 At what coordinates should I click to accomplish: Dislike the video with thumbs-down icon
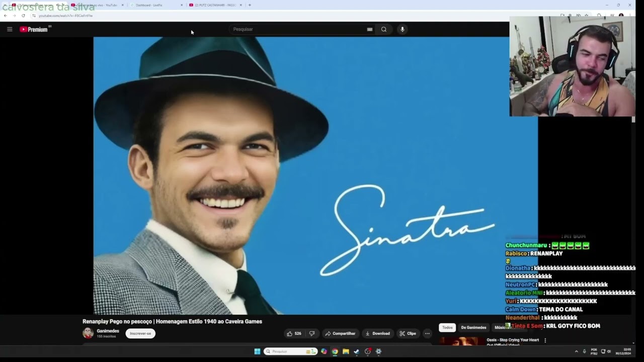(312, 333)
